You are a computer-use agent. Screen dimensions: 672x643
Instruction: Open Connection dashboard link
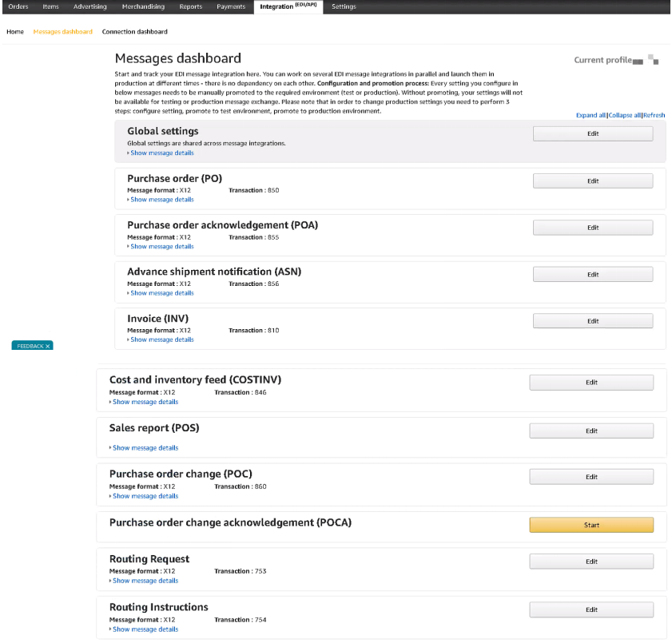134,32
